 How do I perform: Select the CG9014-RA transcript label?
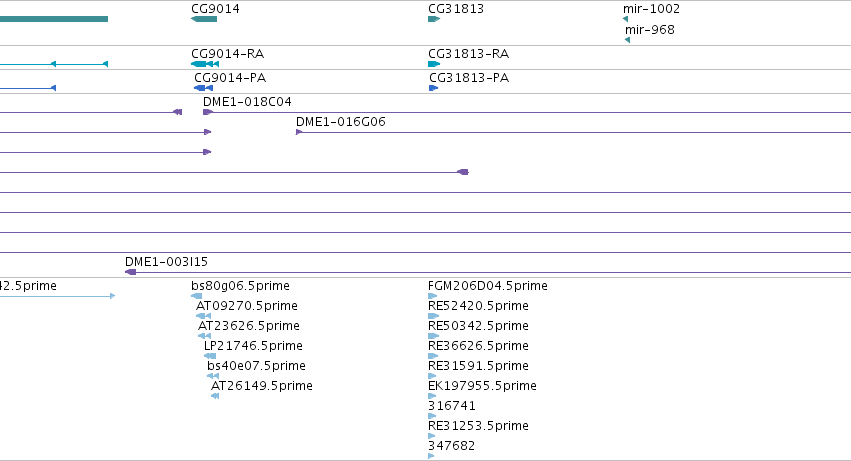227,54
